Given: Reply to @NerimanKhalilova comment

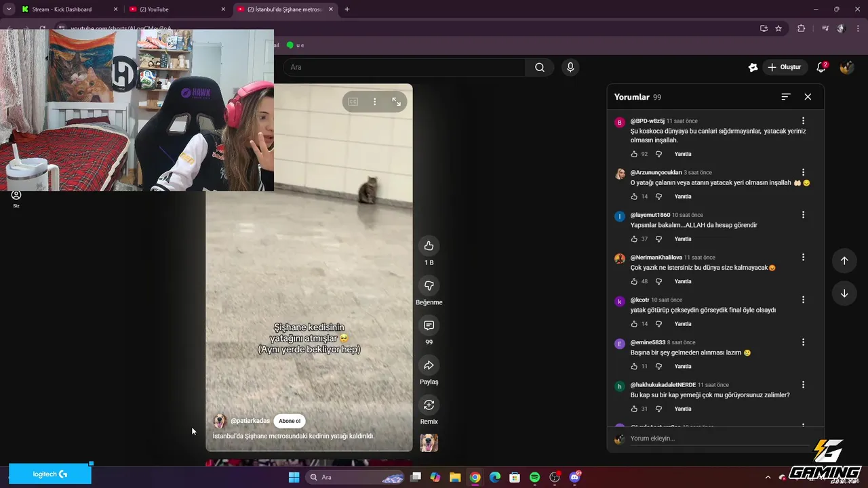Looking at the screenshot, I should coord(683,281).
